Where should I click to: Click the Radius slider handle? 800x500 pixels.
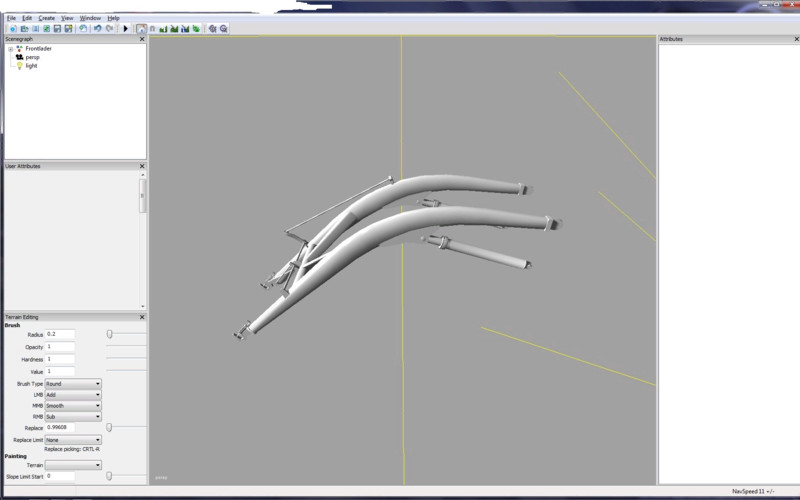[x=109, y=334]
